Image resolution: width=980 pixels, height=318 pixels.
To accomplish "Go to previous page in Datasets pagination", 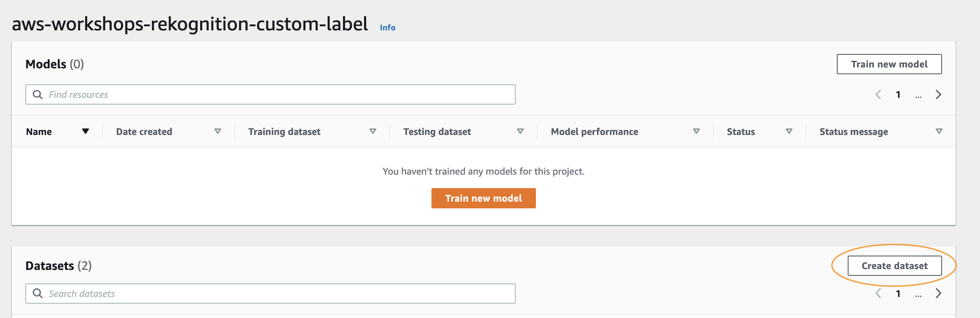I will (878, 294).
